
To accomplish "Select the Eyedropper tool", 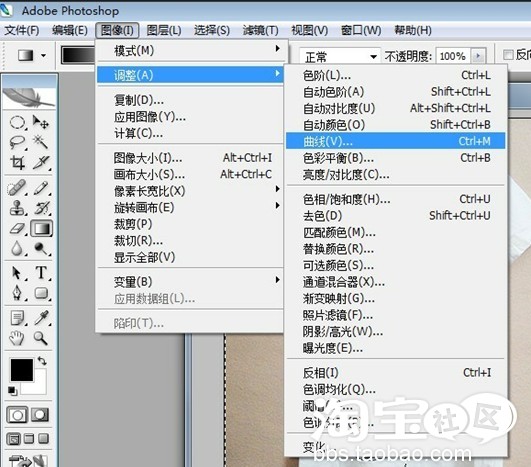I will (41, 318).
